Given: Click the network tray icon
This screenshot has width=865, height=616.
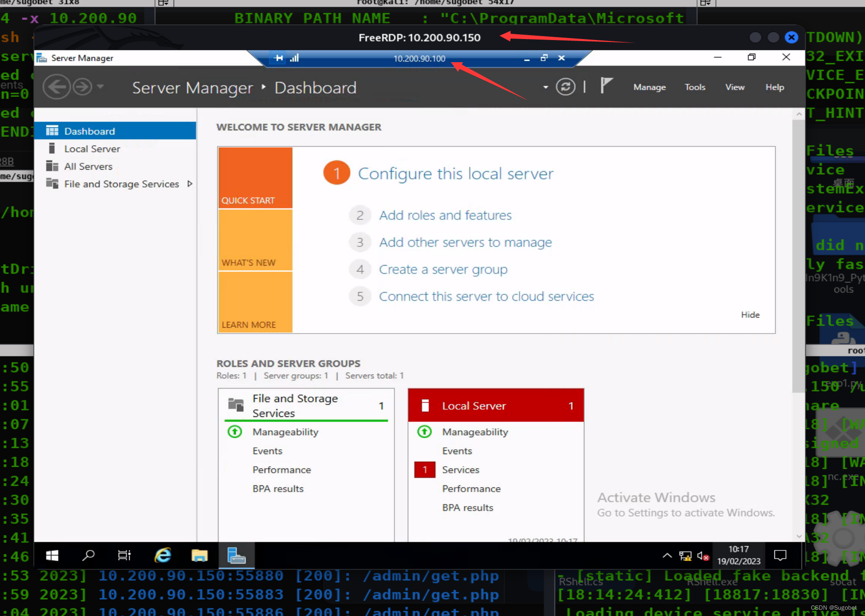Looking at the screenshot, I should [x=685, y=556].
